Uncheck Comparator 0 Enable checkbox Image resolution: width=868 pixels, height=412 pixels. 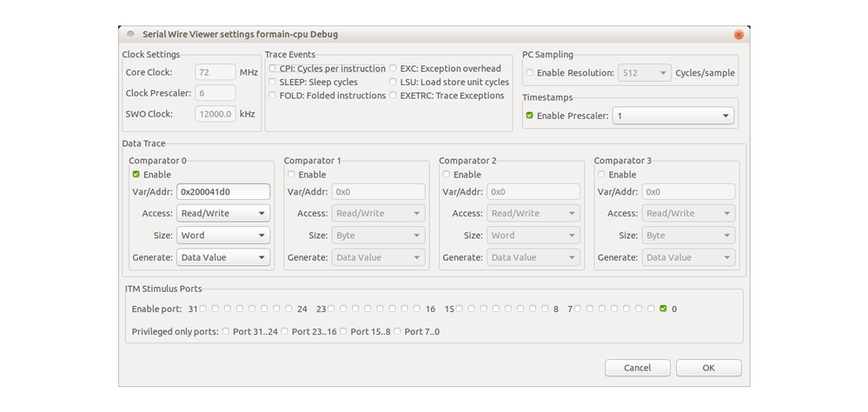click(x=136, y=175)
